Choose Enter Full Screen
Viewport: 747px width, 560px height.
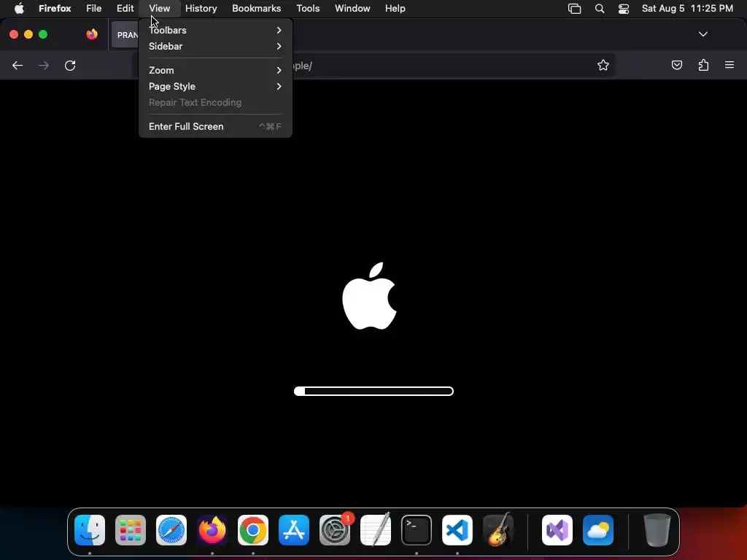point(215,126)
